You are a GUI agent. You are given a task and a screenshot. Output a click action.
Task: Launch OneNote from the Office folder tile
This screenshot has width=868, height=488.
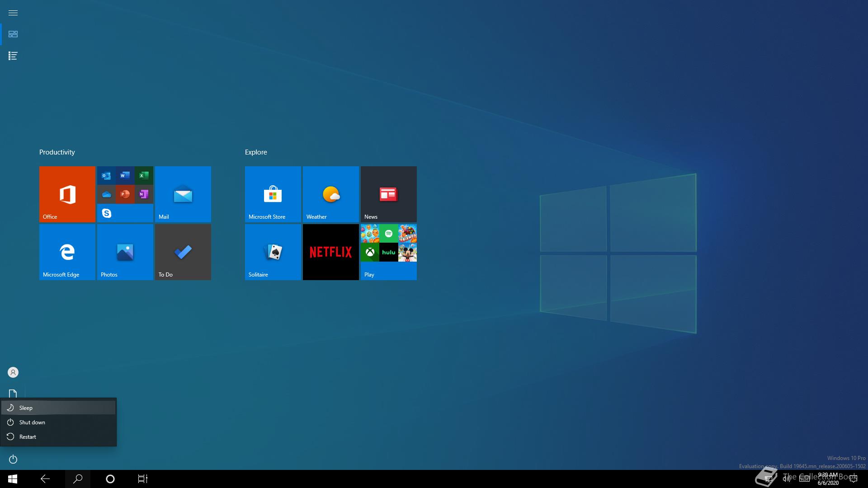(144, 194)
